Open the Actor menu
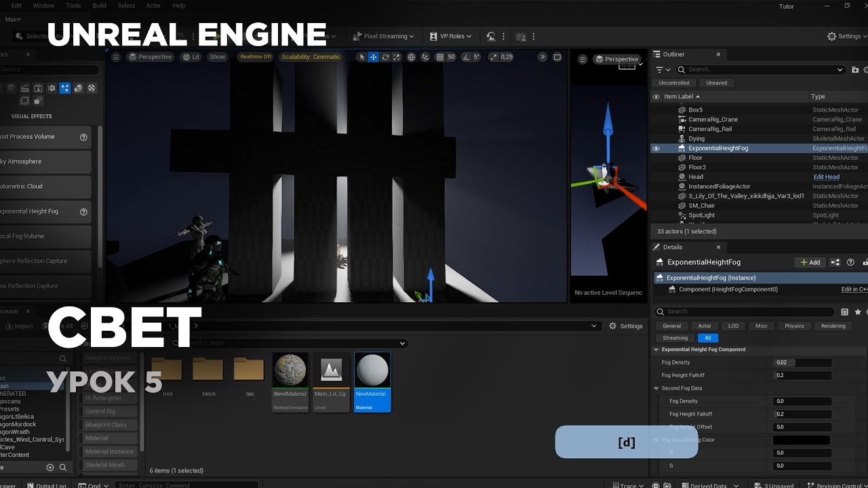Viewport: 868px width, 488px height. [x=154, y=5]
